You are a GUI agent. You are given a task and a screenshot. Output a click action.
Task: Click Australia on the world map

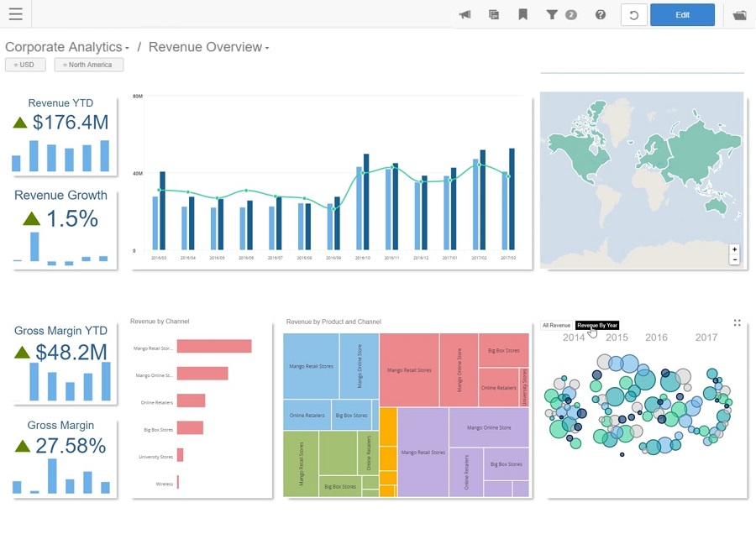pos(716,206)
